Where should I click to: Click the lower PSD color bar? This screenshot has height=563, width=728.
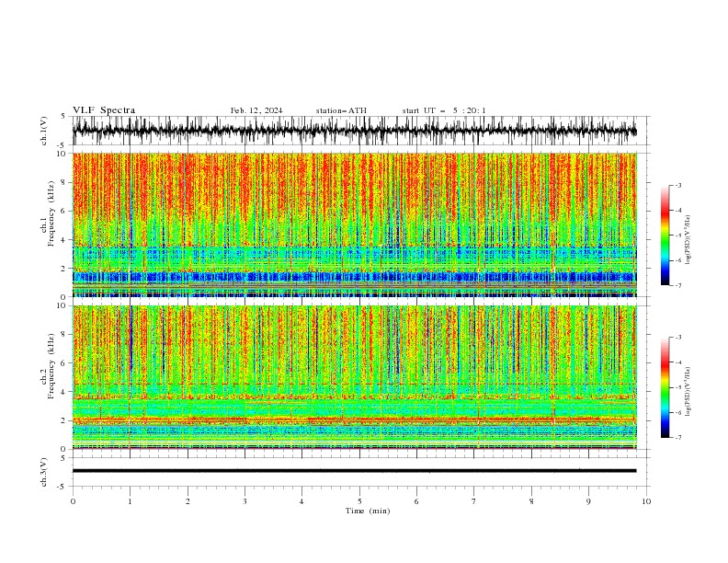pyautogui.click(x=665, y=387)
